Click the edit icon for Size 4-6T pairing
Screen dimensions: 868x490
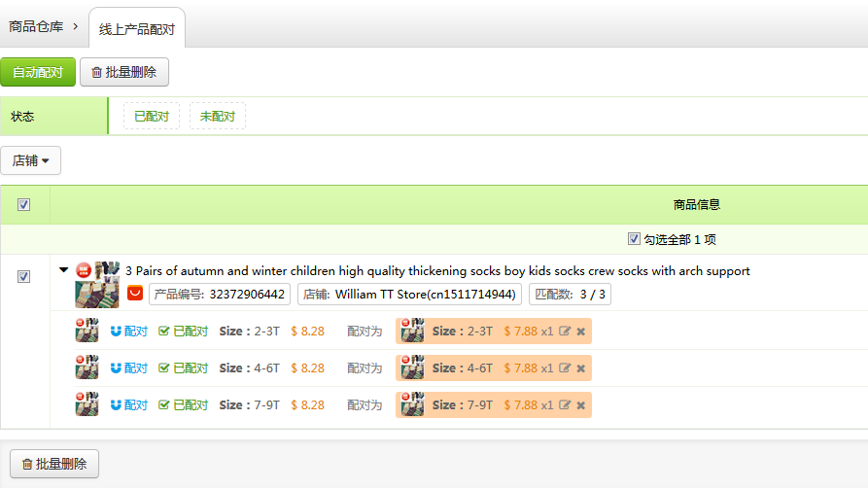565,368
